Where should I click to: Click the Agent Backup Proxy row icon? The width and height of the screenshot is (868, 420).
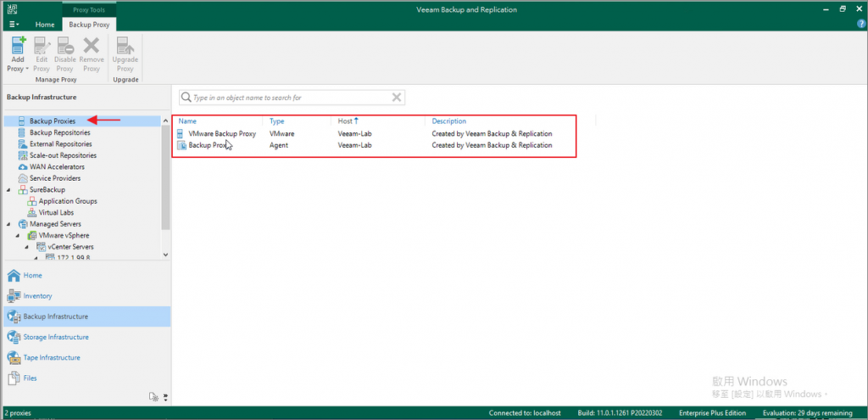click(181, 145)
